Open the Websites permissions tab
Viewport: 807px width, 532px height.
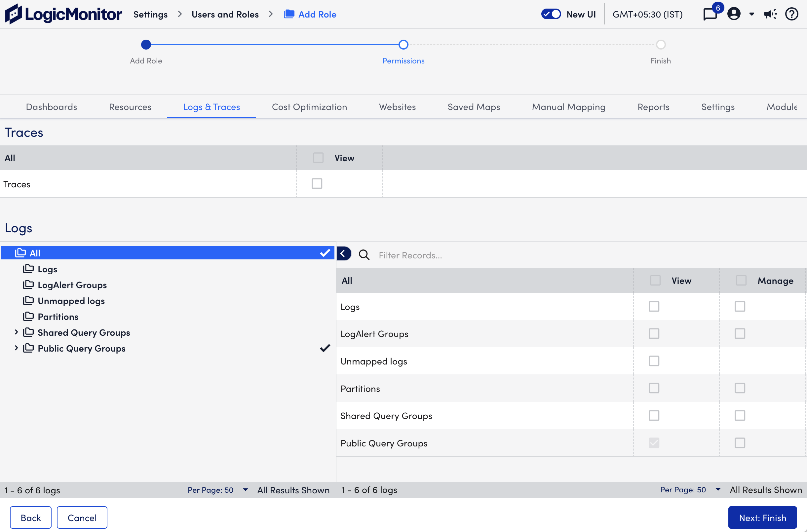coord(397,106)
